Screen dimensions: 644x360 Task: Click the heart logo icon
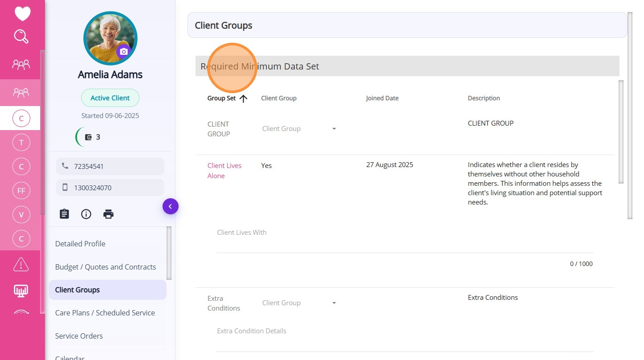click(22, 14)
